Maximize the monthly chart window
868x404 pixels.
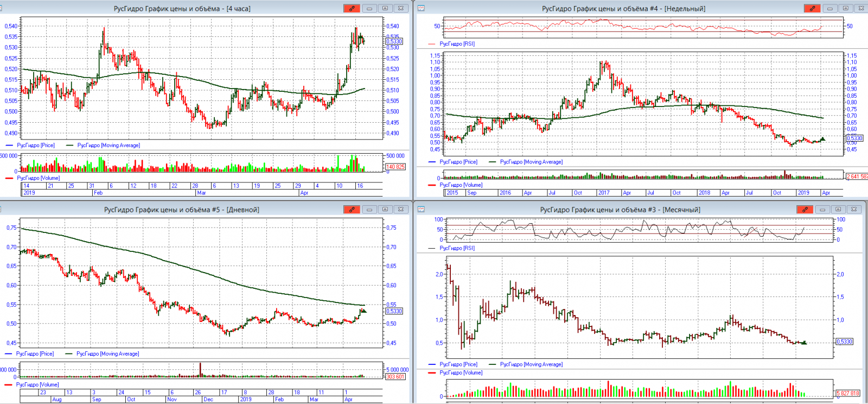pyautogui.click(x=838, y=209)
